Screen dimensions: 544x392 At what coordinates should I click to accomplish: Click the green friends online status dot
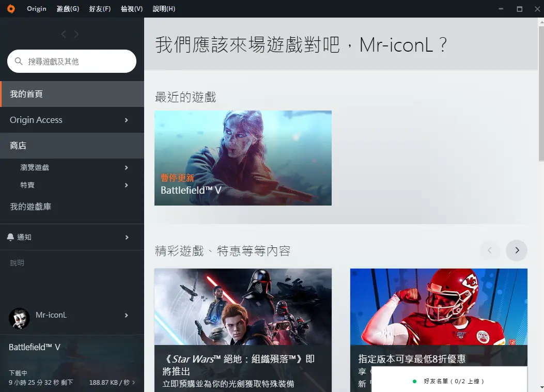pyautogui.click(x=415, y=381)
